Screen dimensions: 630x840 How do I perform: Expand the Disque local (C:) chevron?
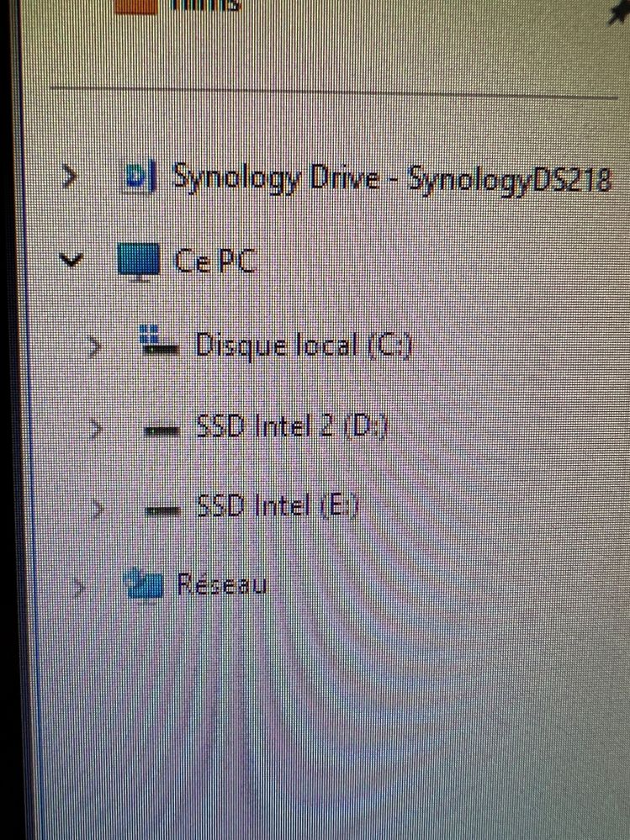[x=94, y=347]
